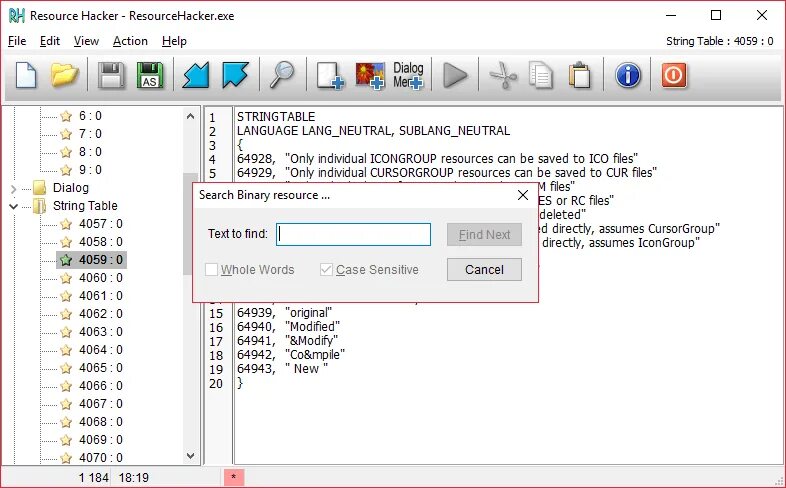Click the tree vertical scrollbar thumb
This screenshot has height=488, width=786.
coord(190,223)
